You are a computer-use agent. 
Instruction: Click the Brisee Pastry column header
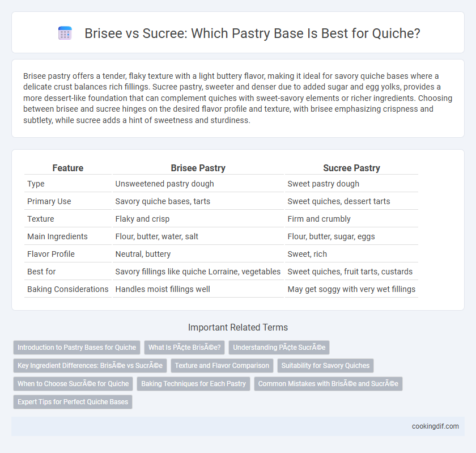(198, 168)
